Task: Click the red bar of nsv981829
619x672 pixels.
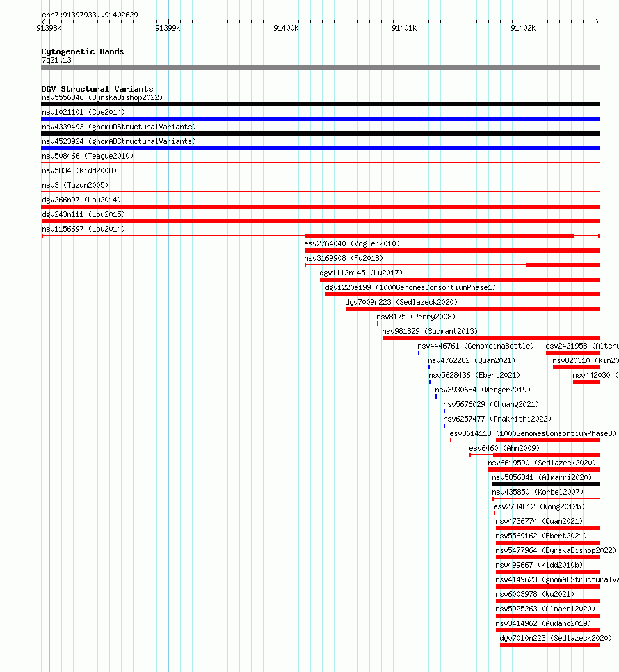Action: click(x=491, y=337)
